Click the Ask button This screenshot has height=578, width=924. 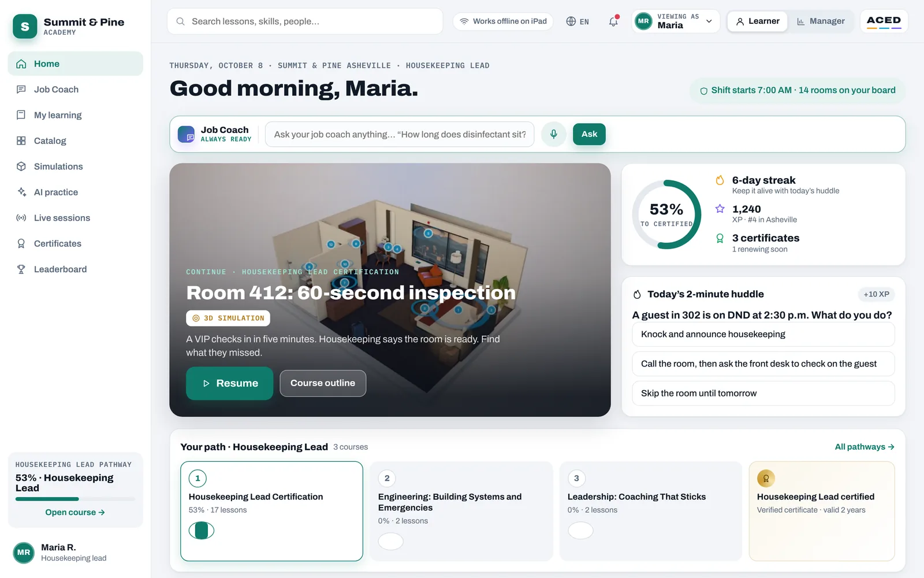(x=589, y=134)
